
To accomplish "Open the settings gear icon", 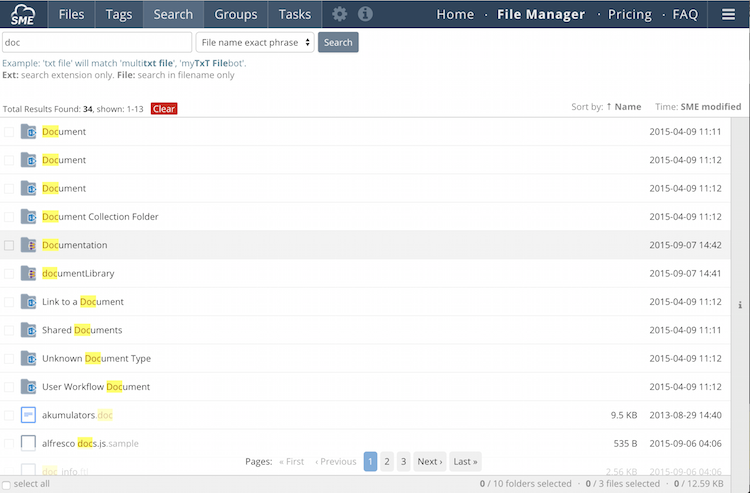I will pos(340,14).
